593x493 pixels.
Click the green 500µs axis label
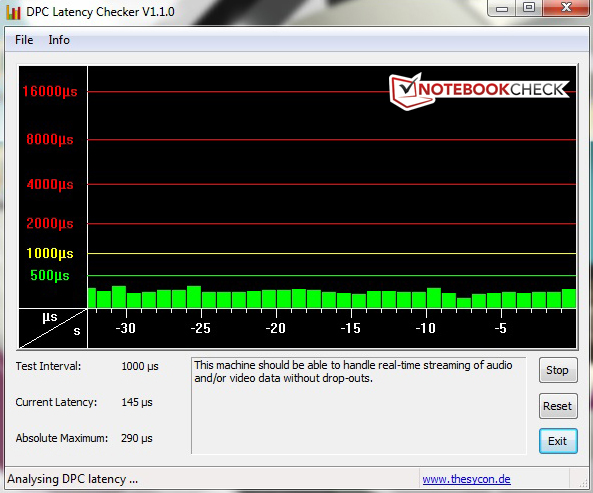click(x=50, y=275)
